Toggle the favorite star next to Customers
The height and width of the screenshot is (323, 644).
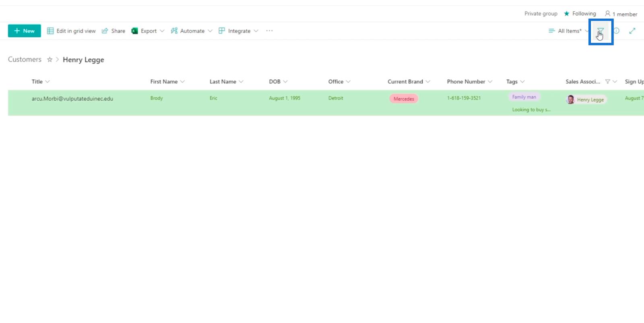[50, 60]
